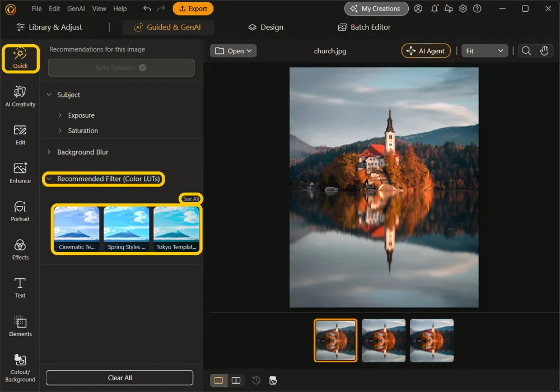Select the hand pan tool
The height and width of the screenshot is (392, 560).
tap(544, 51)
